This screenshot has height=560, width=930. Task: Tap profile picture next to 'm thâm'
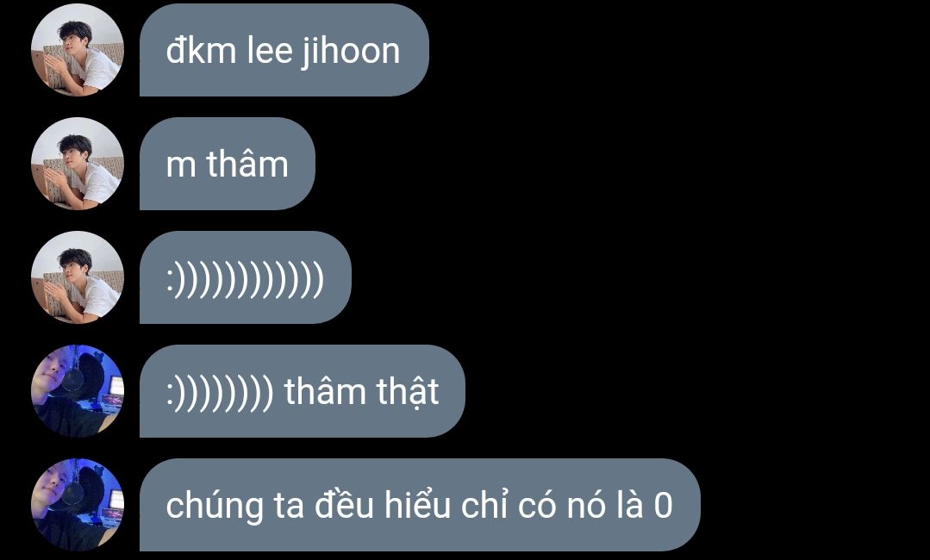coord(77,164)
